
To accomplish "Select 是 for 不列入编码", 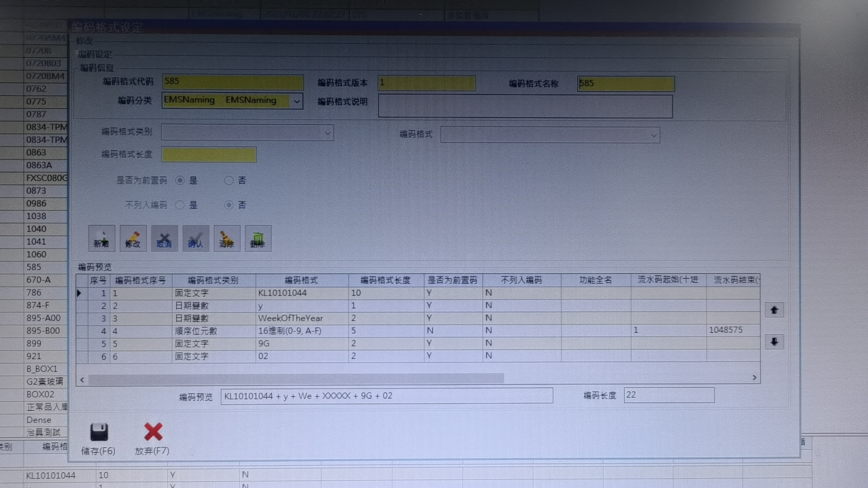I will (x=180, y=205).
